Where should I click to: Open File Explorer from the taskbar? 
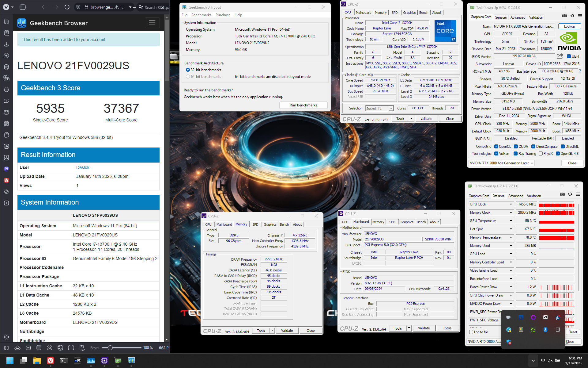click(37, 361)
